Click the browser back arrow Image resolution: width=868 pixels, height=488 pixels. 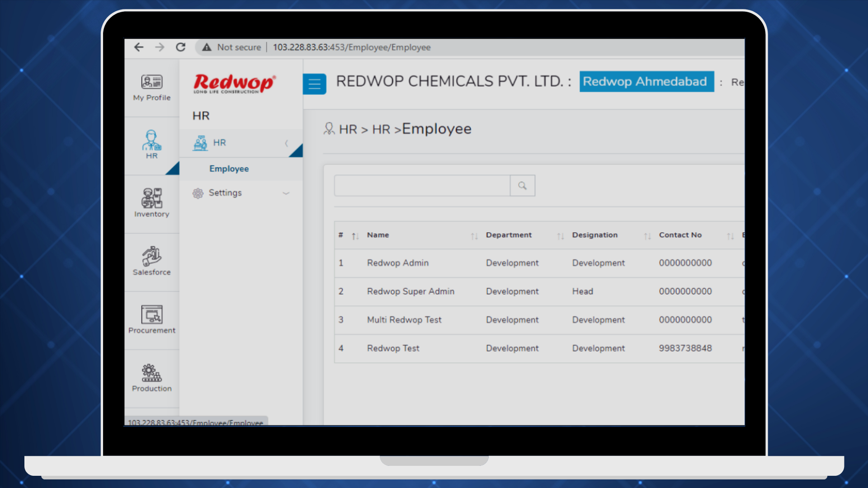point(139,47)
